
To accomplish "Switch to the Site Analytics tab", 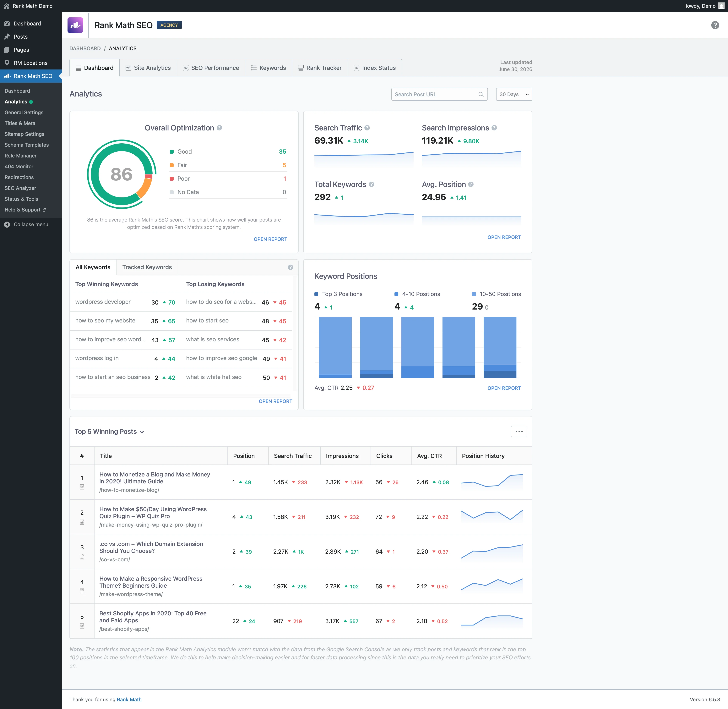I will coord(148,68).
